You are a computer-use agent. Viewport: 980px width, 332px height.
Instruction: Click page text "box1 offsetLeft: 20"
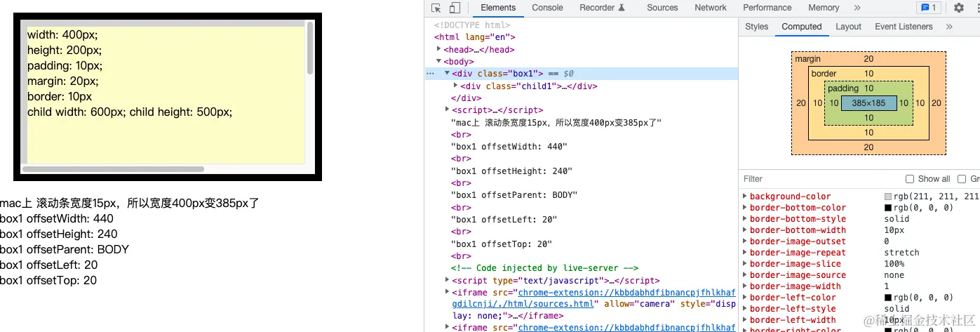coord(49,265)
